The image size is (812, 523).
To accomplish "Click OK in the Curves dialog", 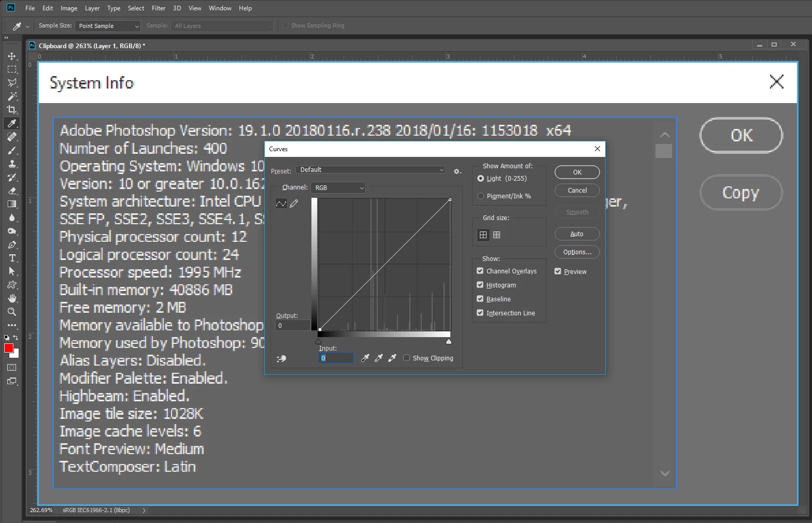I will [577, 172].
